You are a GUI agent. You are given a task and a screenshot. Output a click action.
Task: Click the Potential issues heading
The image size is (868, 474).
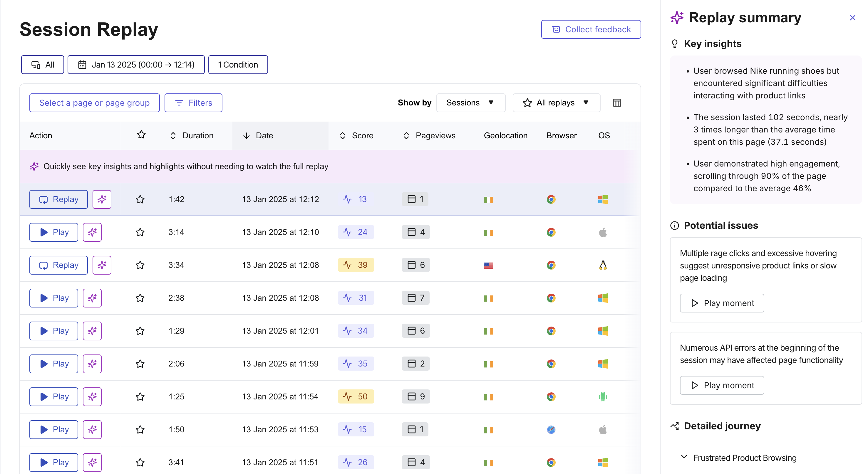(x=714, y=225)
